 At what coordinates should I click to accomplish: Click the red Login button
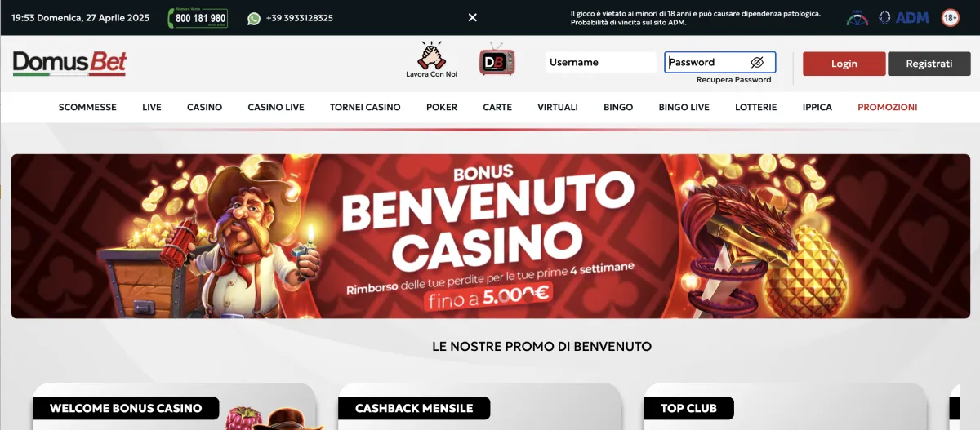pyautogui.click(x=844, y=64)
